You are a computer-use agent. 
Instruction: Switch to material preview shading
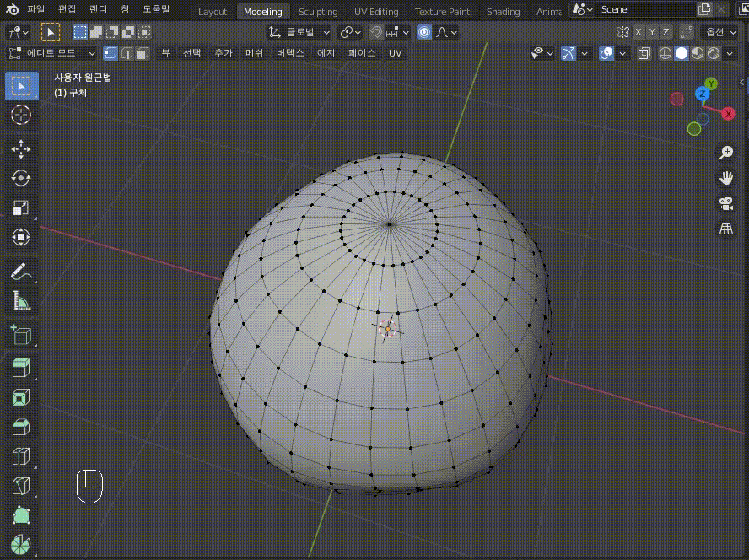(x=698, y=53)
